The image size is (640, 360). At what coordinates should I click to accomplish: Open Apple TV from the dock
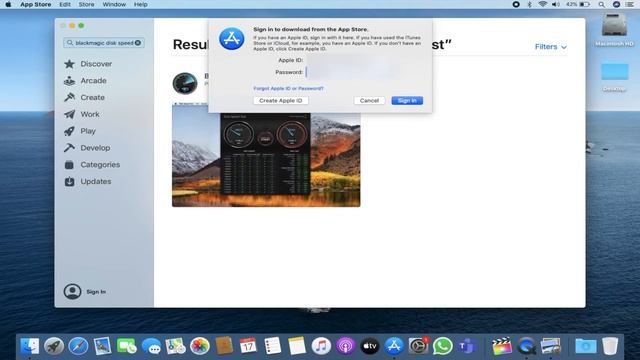click(370, 346)
